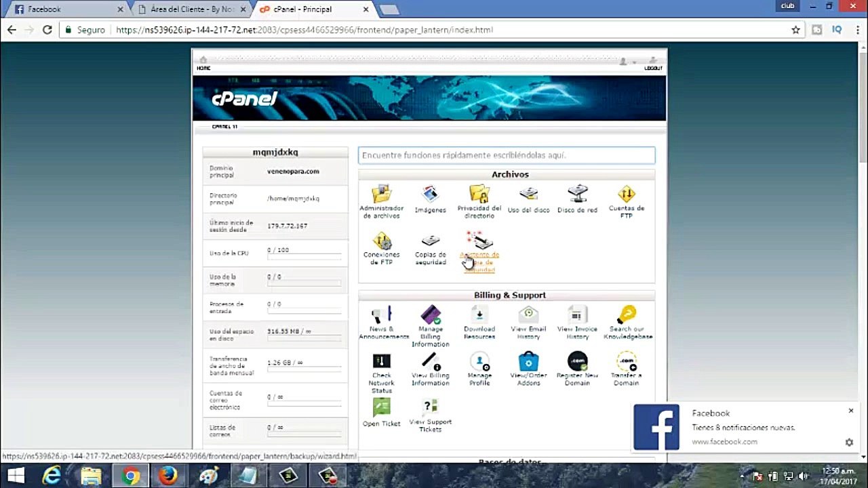
Task: Open Manage Billing Information
Action: [x=430, y=314]
